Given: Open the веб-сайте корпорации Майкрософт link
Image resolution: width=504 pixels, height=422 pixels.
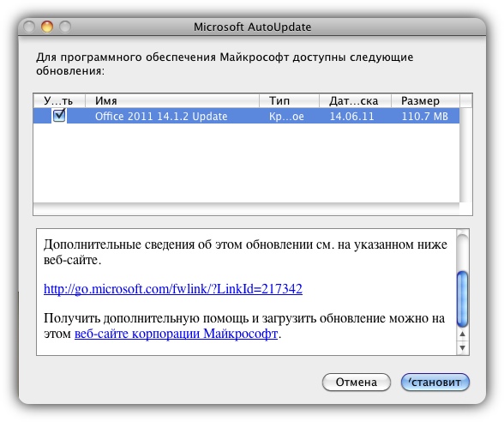Looking at the screenshot, I should coord(177,334).
